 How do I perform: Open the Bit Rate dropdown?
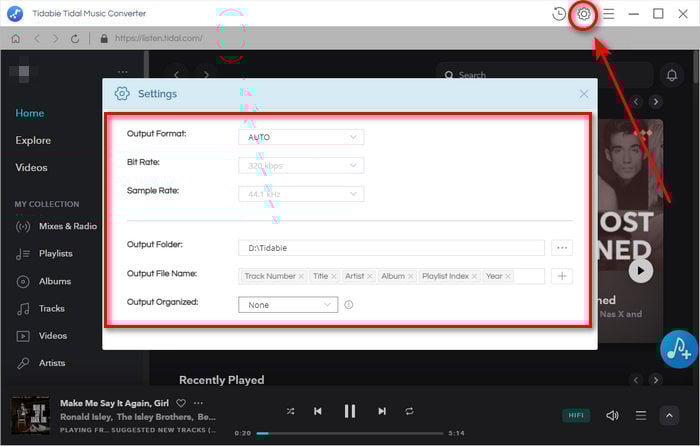click(x=301, y=166)
